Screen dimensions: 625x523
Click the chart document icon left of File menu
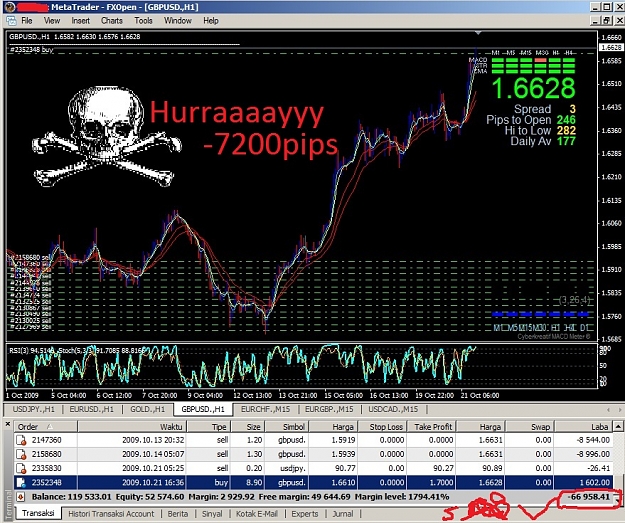coord(11,20)
